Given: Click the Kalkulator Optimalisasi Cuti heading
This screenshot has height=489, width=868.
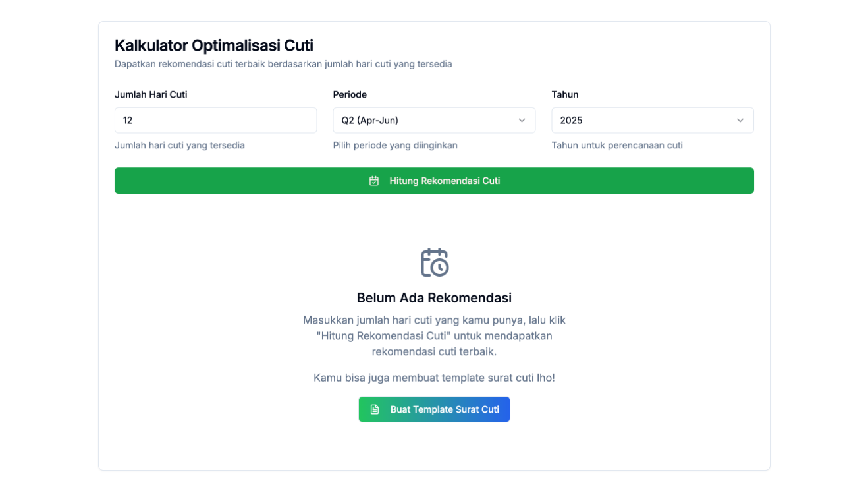Looking at the screenshot, I should coord(214,45).
